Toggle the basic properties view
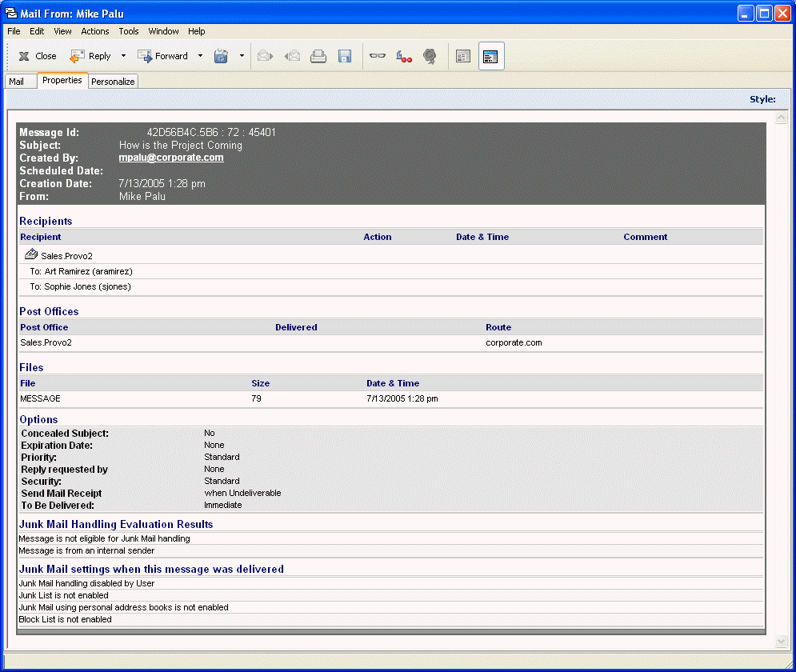Viewport: 796px width, 672px height. point(462,56)
